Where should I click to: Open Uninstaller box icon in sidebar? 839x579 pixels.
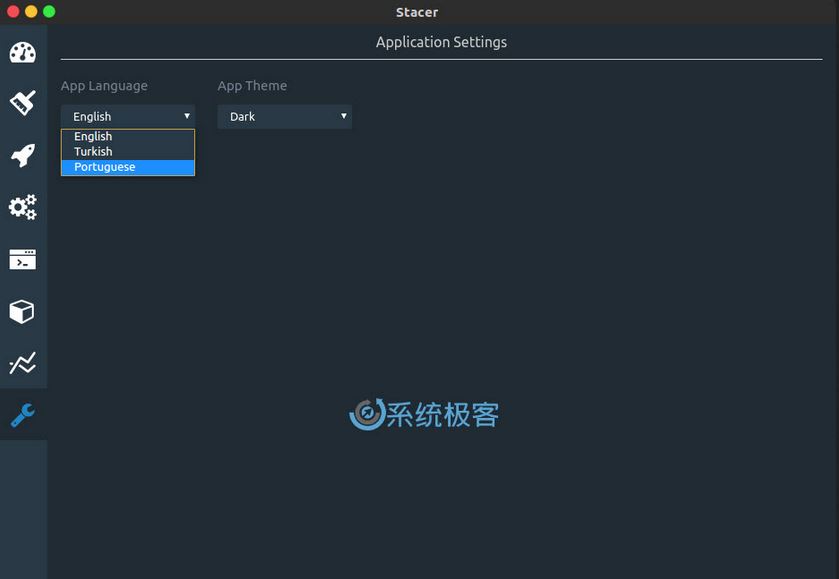click(x=22, y=312)
